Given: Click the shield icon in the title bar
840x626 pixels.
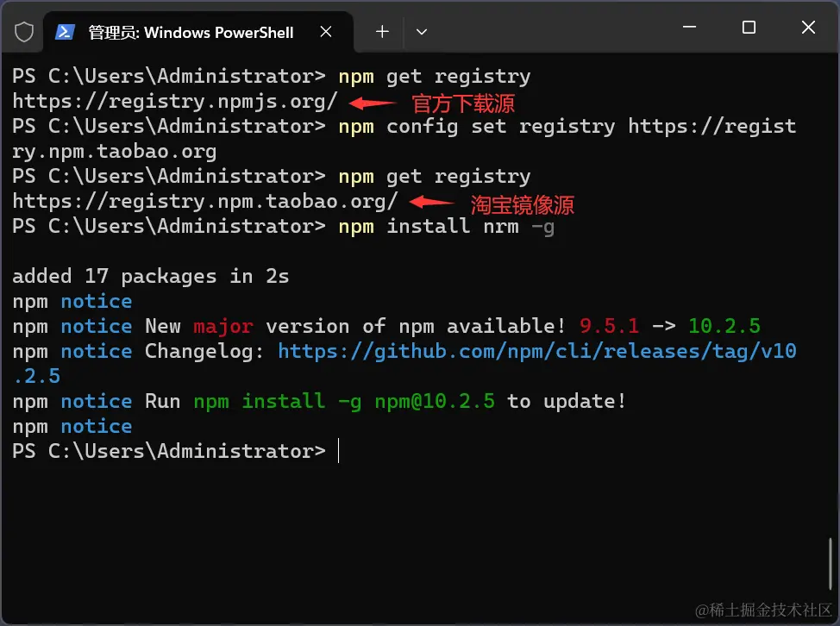Looking at the screenshot, I should pyautogui.click(x=23, y=32).
